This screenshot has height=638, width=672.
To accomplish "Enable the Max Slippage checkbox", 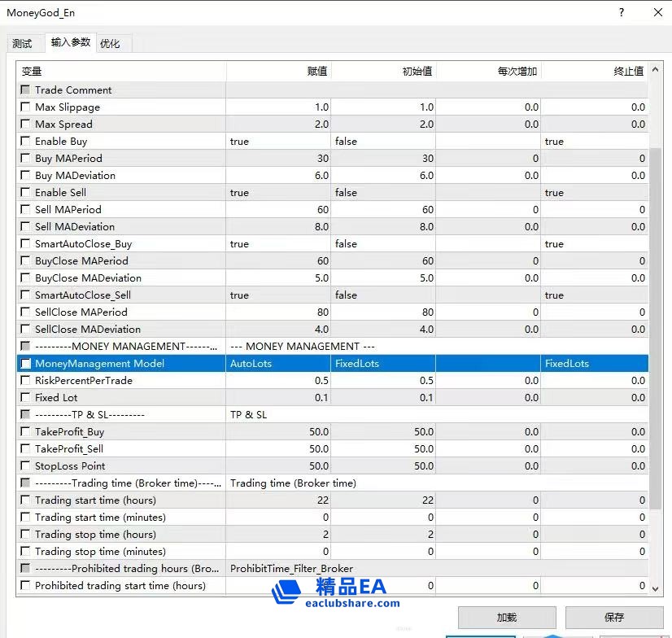I will pyautogui.click(x=25, y=107).
